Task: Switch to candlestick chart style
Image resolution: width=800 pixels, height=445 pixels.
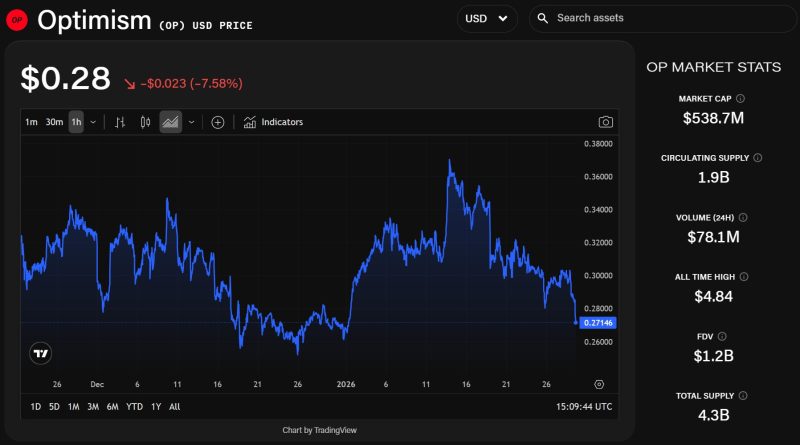Action: (145, 122)
